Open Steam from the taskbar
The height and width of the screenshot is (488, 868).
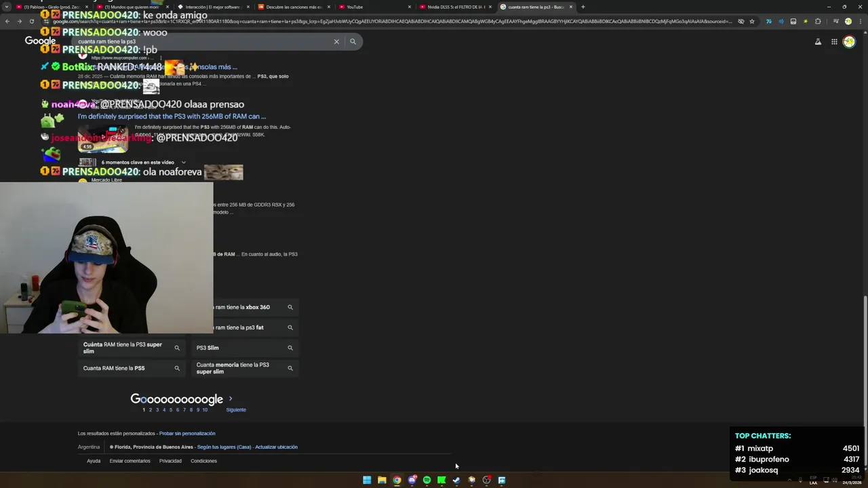pos(456,480)
